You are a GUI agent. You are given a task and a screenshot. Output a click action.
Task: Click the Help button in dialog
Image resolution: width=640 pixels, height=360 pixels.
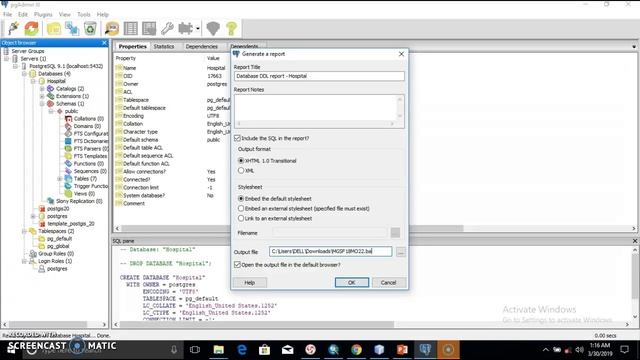(249, 282)
